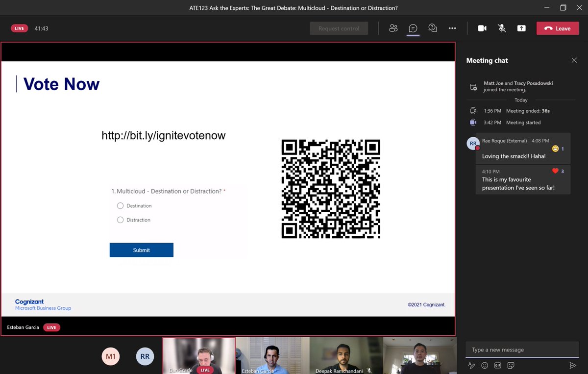588x374 pixels.
Task: Toggle the meeting chat icon
Action: pyautogui.click(x=413, y=28)
